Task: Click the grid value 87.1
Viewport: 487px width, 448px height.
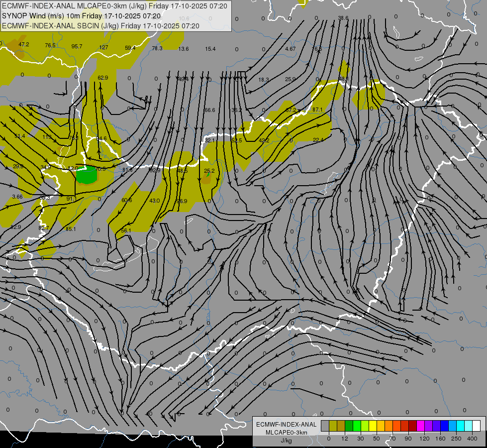Action: point(317,110)
